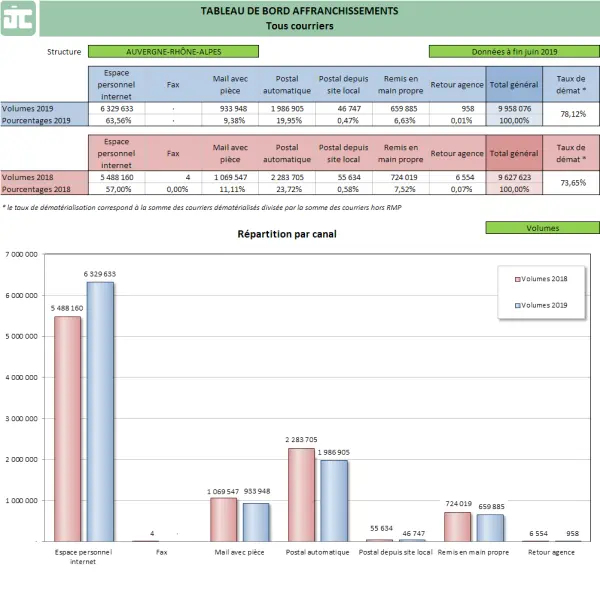This screenshot has height=600, width=600.
Task: Click the Volumes 2019 row header
Action: coord(44,109)
